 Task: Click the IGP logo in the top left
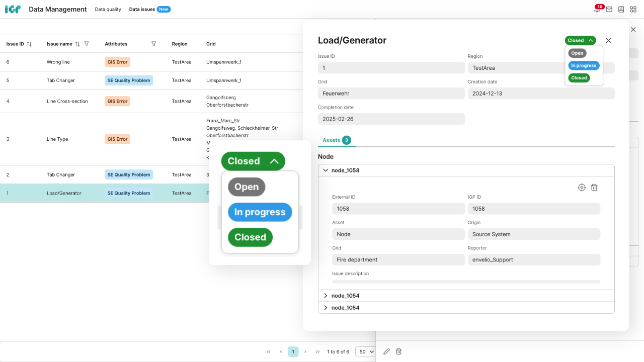click(13, 9)
